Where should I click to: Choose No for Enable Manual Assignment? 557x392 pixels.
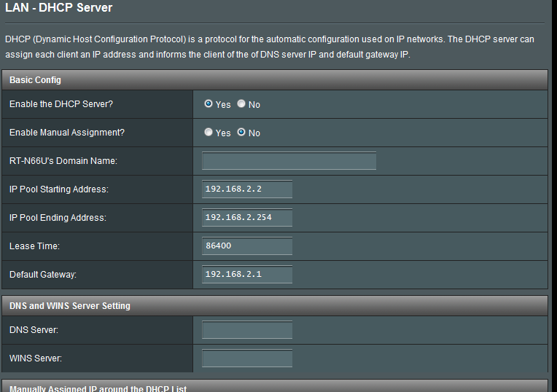point(241,133)
